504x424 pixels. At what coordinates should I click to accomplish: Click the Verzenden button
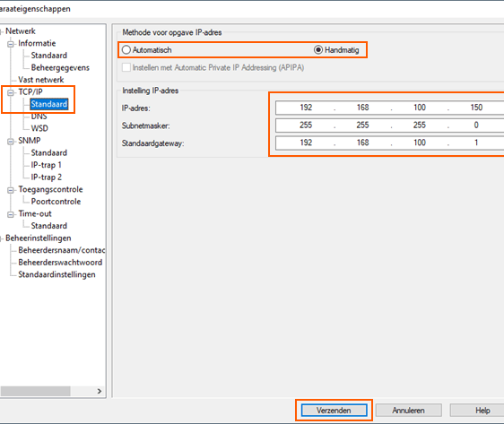pyautogui.click(x=334, y=411)
